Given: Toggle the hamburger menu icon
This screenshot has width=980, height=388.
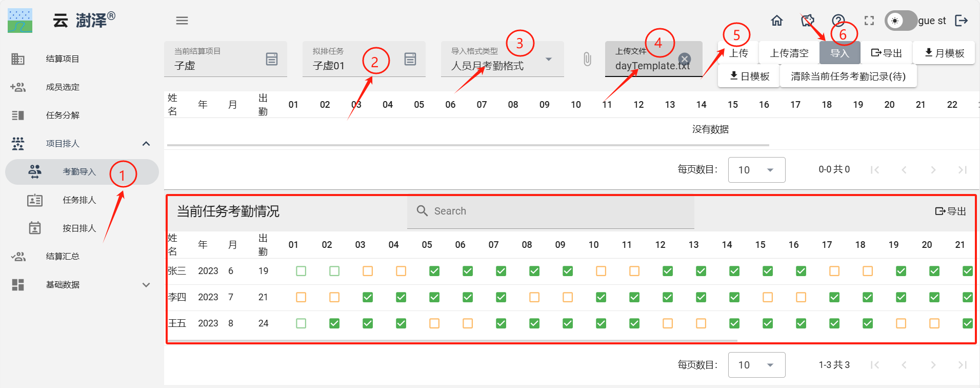Looking at the screenshot, I should [182, 21].
